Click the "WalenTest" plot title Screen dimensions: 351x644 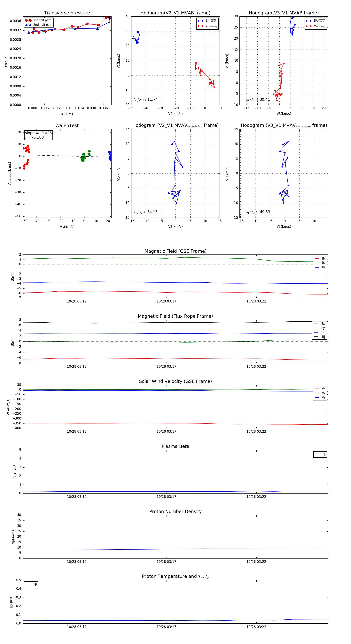(67, 125)
